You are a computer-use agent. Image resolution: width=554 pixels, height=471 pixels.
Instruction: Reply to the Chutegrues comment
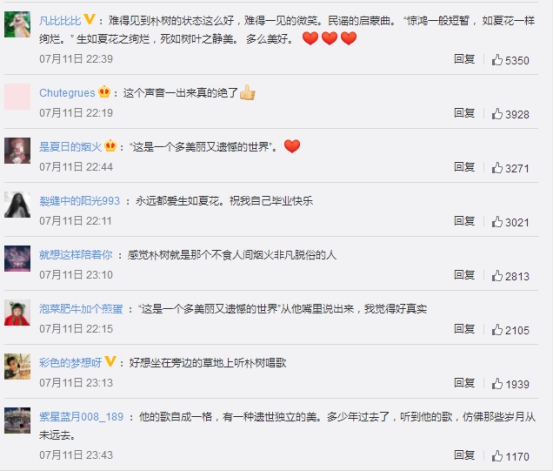[464, 113]
